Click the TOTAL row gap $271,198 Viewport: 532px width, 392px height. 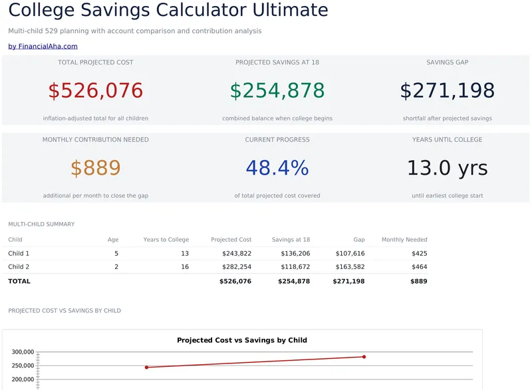point(348,281)
